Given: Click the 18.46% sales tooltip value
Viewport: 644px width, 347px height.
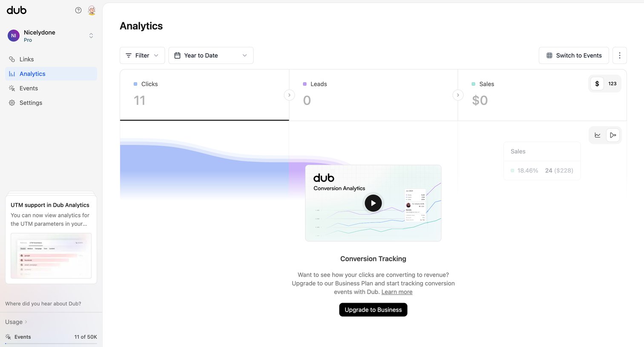Looking at the screenshot, I should coord(528,171).
